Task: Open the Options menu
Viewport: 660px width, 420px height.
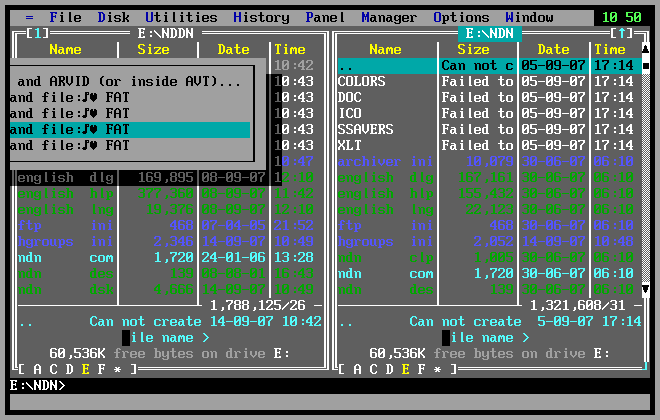Action: point(461,17)
